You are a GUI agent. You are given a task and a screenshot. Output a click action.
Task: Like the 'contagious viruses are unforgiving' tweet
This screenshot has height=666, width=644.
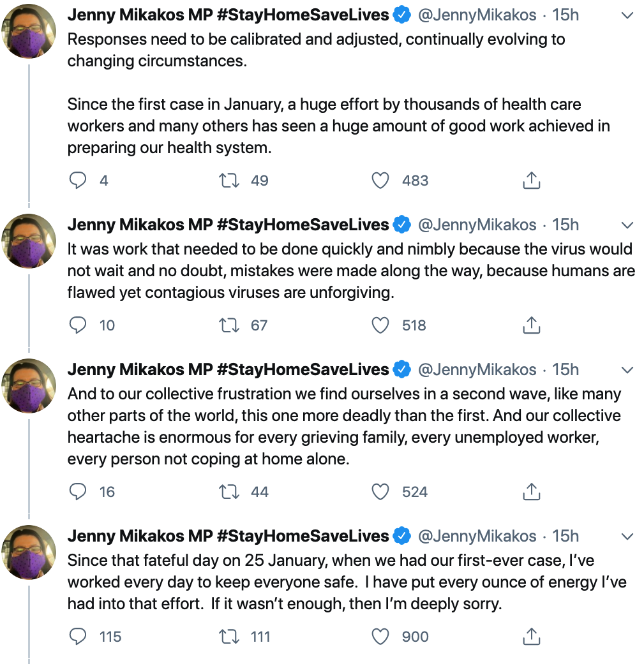tap(380, 326)
